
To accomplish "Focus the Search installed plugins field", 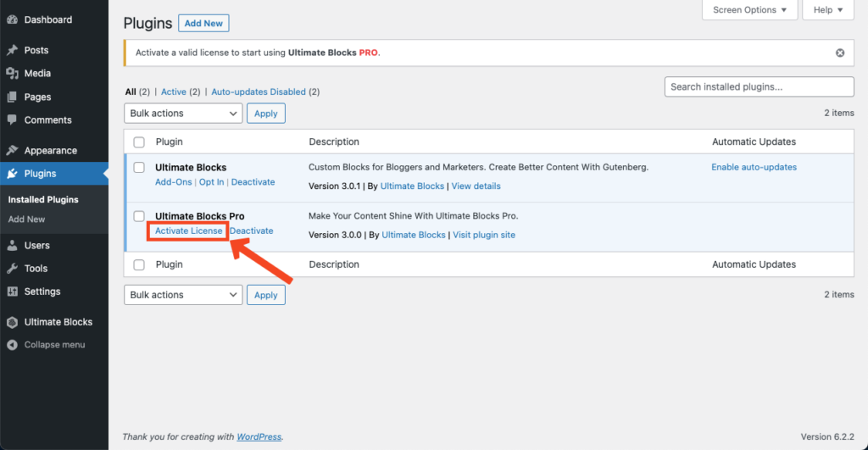I will point(759,87).
